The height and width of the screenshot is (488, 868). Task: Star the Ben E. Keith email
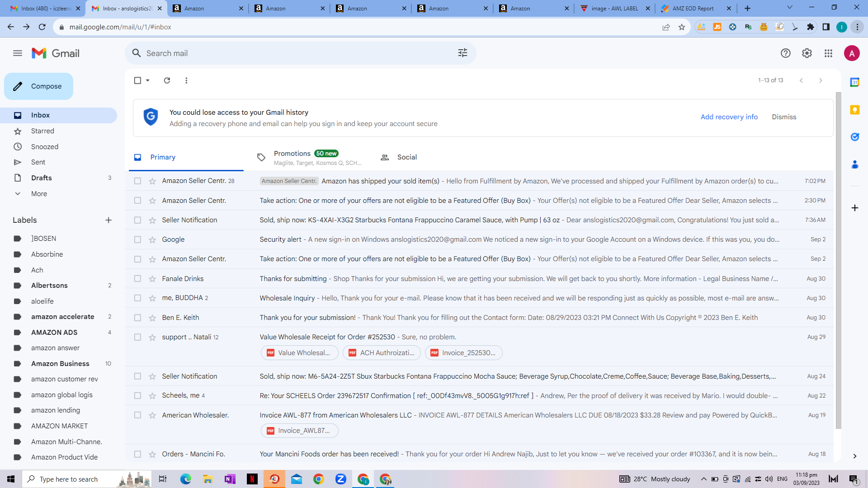(152, 318)
